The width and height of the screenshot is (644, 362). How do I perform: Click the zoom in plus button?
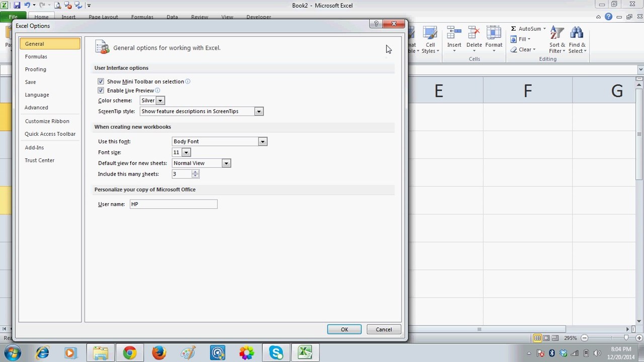click(638, 338)
